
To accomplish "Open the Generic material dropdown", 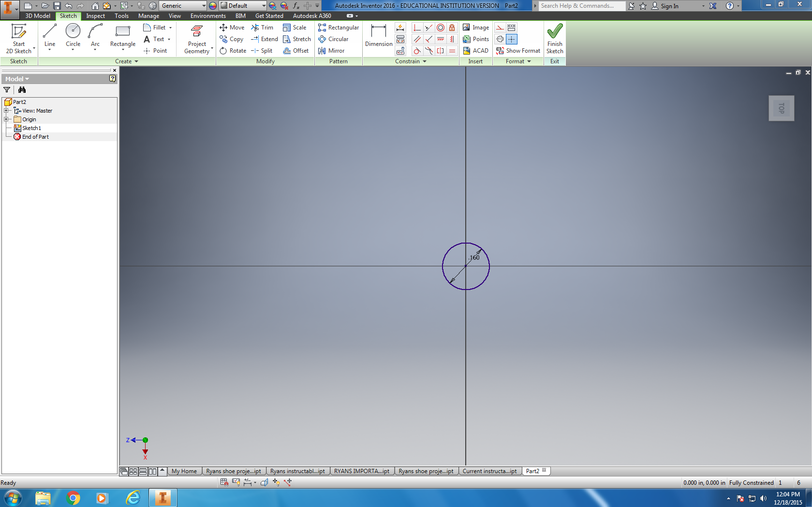I will point(183,6).
